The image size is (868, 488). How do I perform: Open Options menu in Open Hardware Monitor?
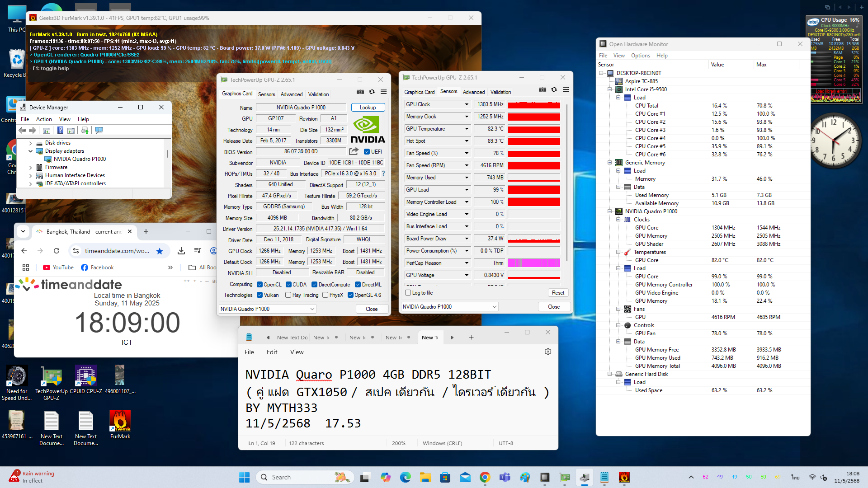coord(640,55)
